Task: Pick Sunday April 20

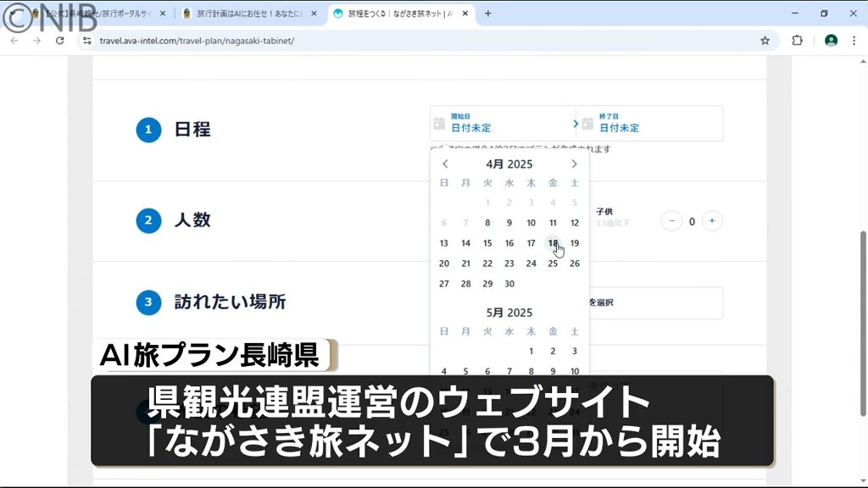Action: point(444,264)
